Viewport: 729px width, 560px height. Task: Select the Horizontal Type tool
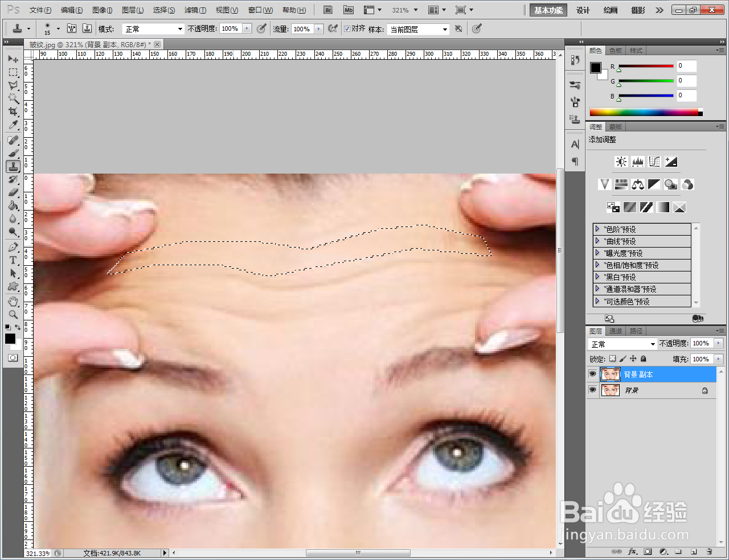(13, 260)
